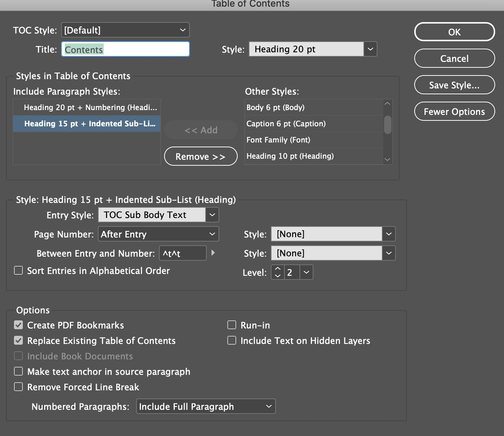Image resolution: width=504 pixels, height=436 pixels.
Task: Open the special characters flyout arrow
Action: pos(213,253)
